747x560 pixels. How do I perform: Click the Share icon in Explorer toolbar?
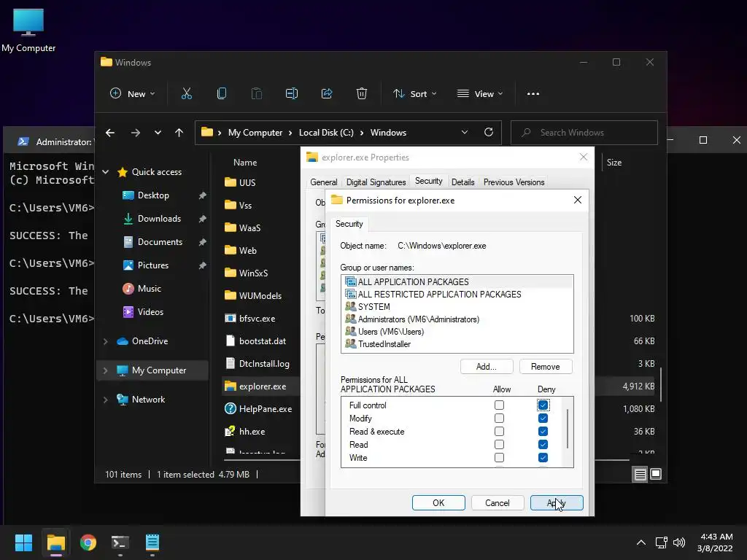coord(327,94)
